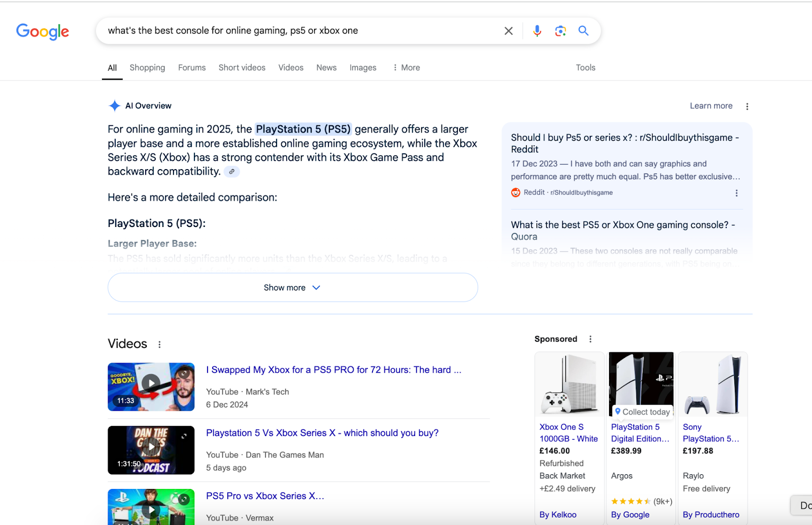Expand preview on Dan The Games thumbnail
The image size is (812, 525).
click(184, 436)
